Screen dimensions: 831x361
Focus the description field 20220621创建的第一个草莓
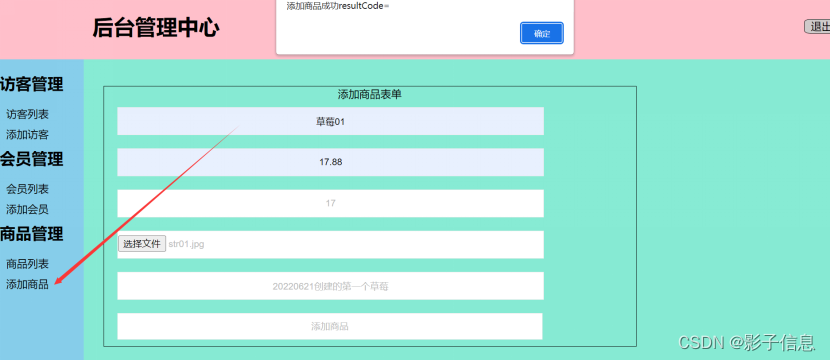click(x=331, y=286)
